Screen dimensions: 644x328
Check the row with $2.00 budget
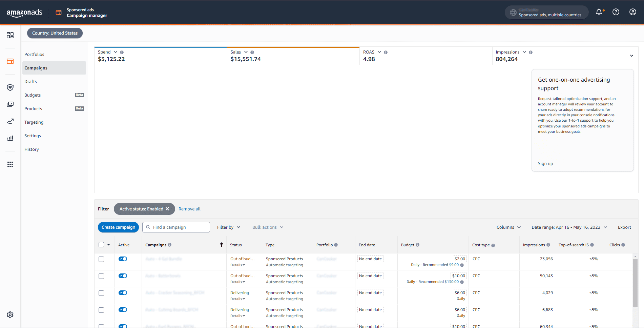coord(101,259)
